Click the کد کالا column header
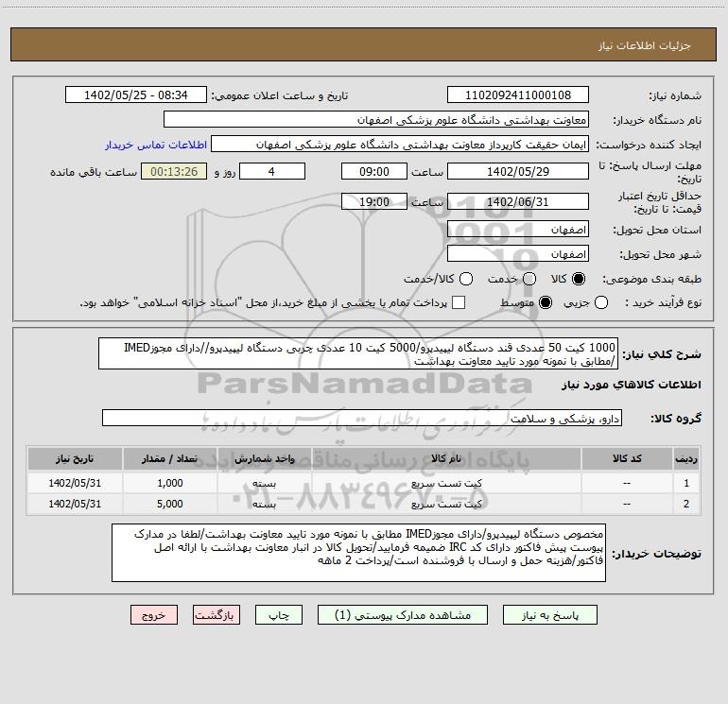 [627, 459]
